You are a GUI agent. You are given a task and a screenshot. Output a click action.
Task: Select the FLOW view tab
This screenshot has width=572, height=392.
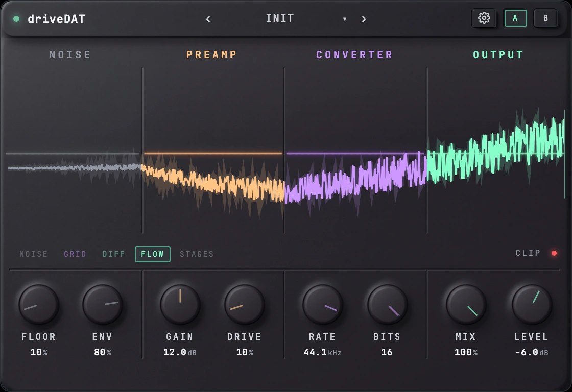pyautogui.click(x=153, y=254)
